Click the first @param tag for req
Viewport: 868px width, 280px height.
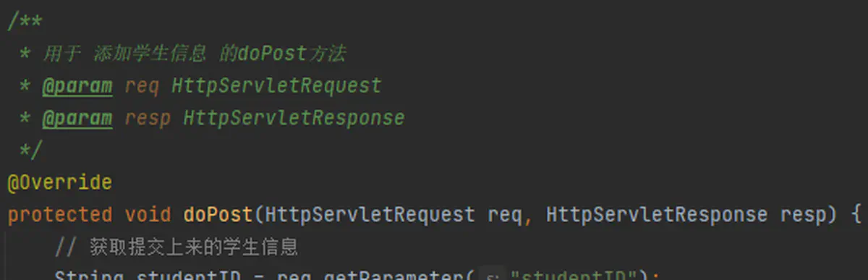(x=77, y=86)
